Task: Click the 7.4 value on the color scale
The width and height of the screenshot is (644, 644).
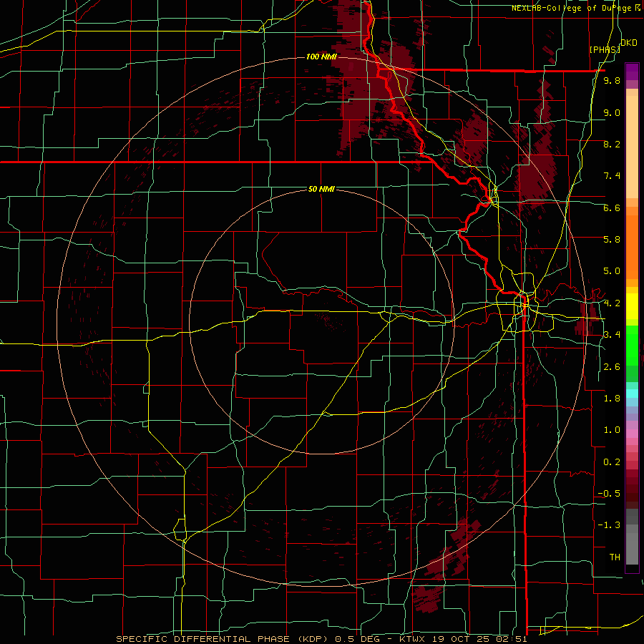Action: click(x=612, y=176)
